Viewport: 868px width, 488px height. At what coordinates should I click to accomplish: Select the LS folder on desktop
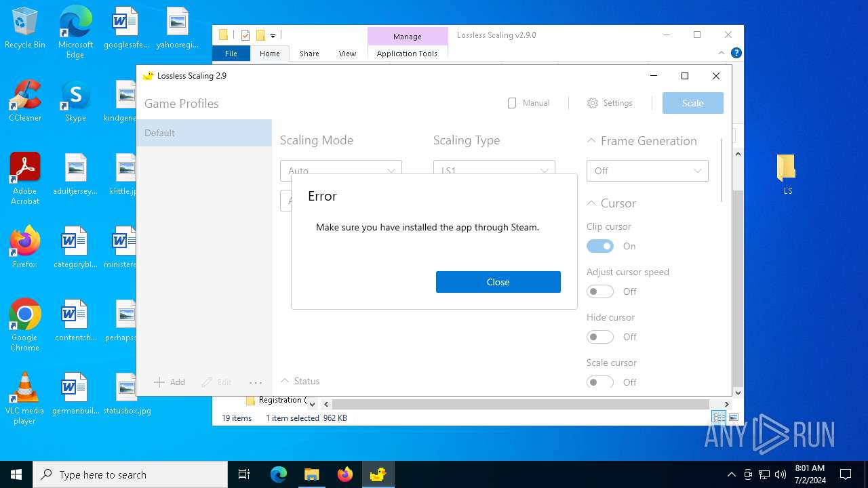click(787, 174)
